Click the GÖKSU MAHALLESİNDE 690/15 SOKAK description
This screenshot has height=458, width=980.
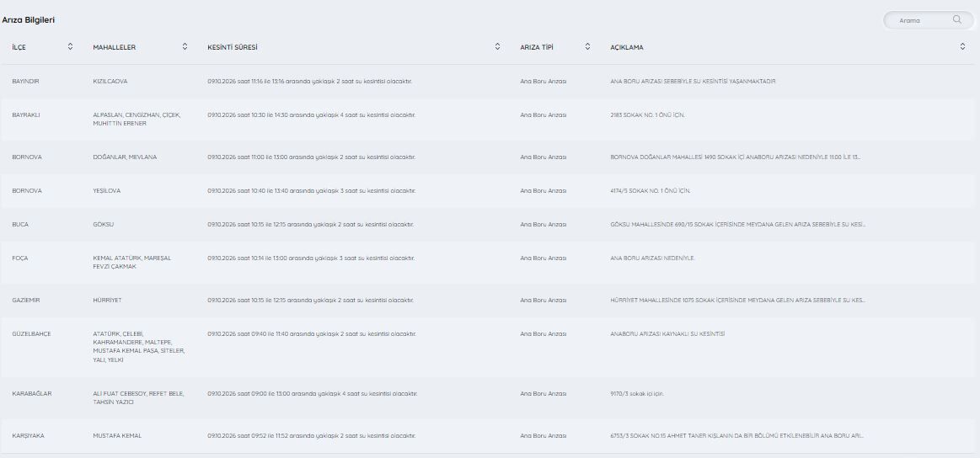pos(738,224)
